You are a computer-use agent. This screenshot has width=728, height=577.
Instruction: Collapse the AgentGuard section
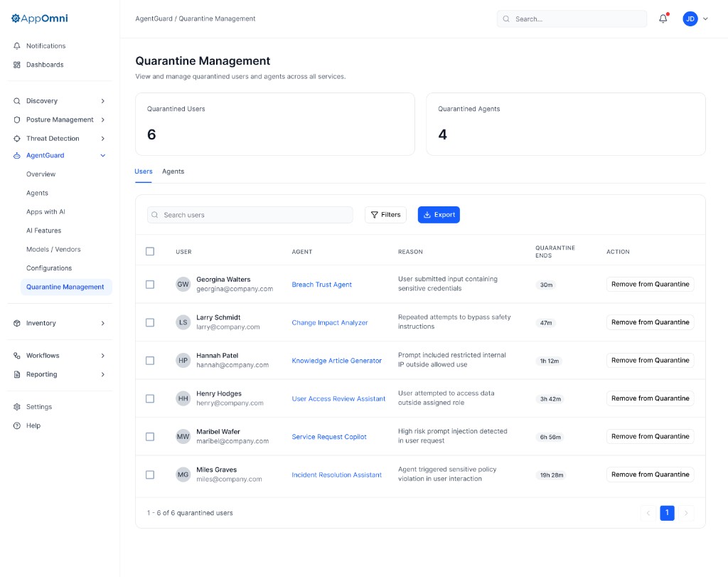[102, 155]
